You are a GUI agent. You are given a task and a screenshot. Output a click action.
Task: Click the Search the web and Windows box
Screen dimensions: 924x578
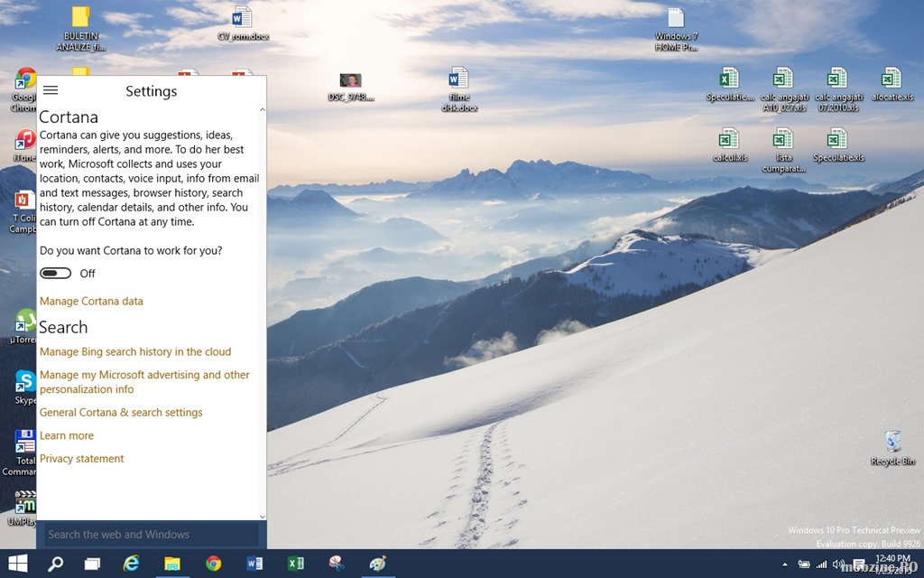point(152,535)
